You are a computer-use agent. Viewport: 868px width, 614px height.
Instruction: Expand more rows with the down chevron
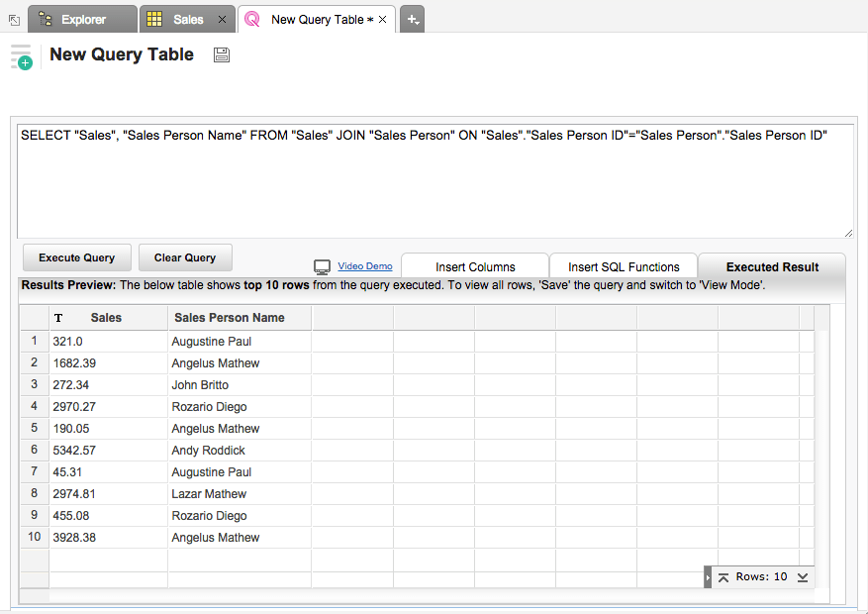803,576
